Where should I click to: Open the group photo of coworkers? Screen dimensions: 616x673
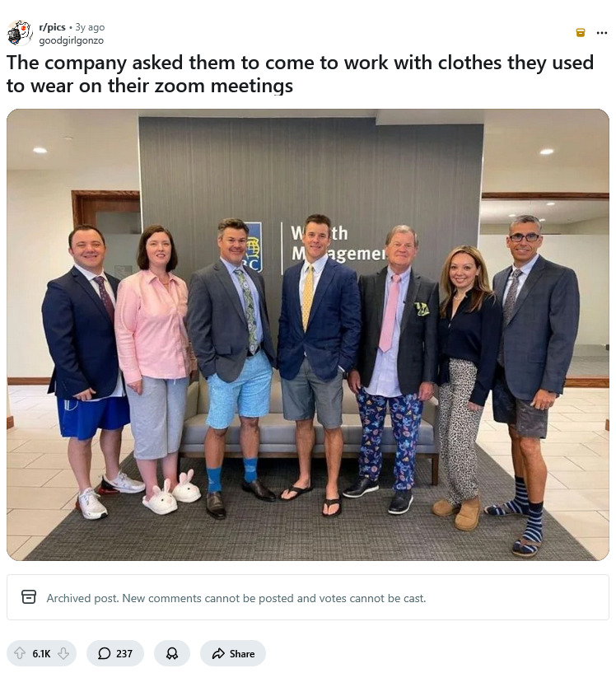pyautogui.click(x=307, y=334)
